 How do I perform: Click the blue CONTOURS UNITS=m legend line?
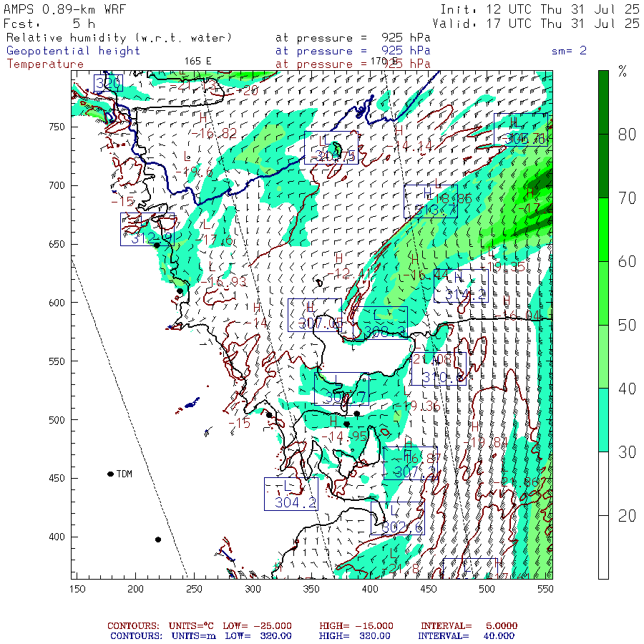coord(312,636)
